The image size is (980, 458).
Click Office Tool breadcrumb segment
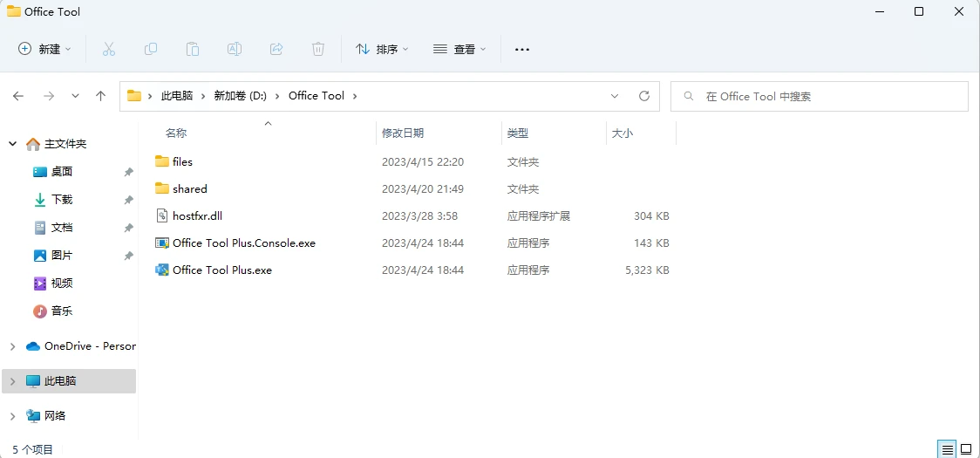point(316,96)
